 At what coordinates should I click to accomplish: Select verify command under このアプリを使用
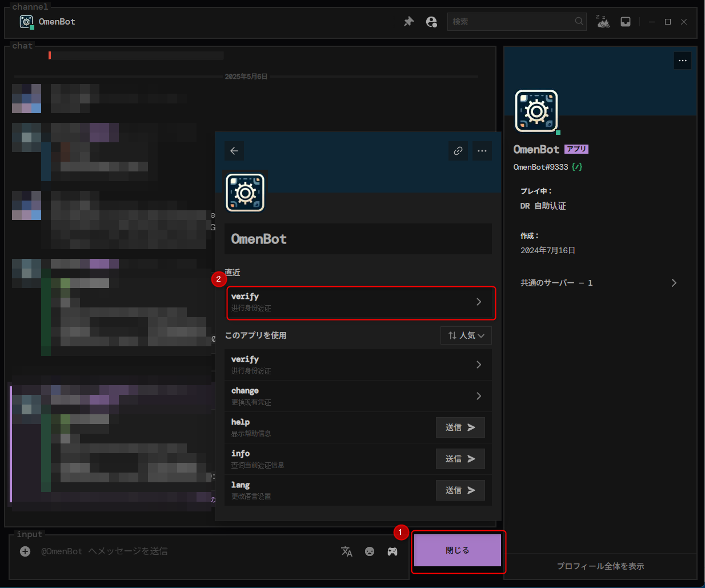click(x=359, y=365)
